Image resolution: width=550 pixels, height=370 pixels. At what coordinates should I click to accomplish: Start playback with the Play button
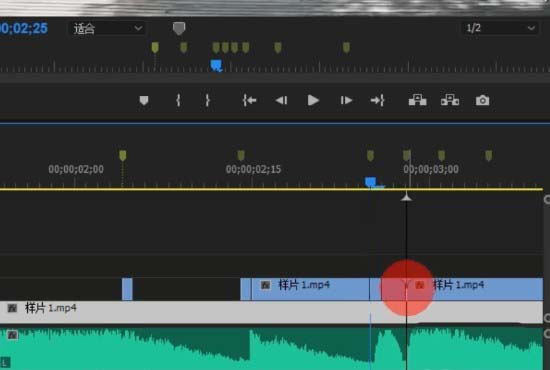[x=313, y=101]
